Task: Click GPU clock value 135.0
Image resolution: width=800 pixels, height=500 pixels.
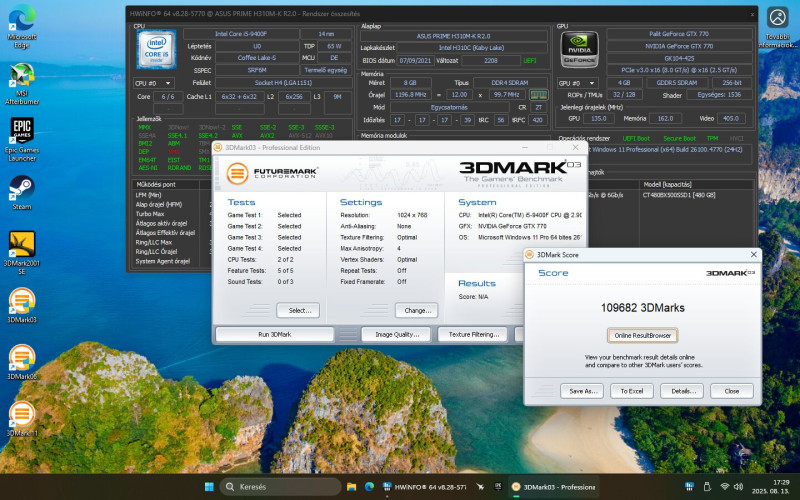Action: (x=598, y=118)
